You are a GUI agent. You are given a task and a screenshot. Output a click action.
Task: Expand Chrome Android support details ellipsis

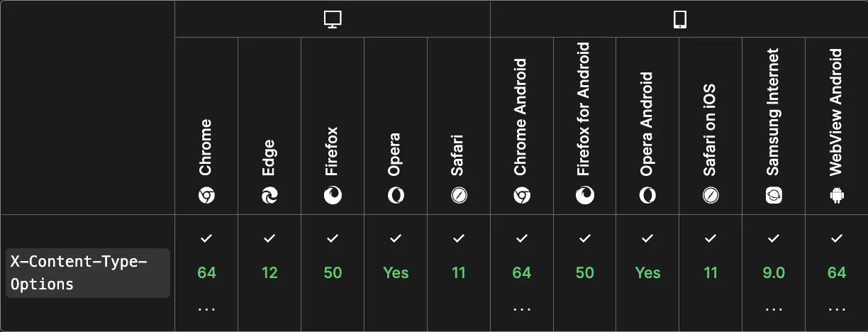click(522, 309)
